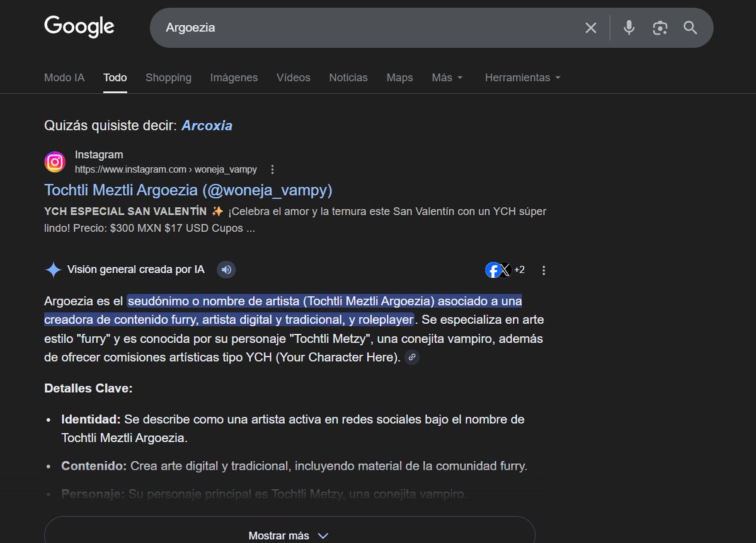Click the Personaje bullet text

click(x=264, y=494)
